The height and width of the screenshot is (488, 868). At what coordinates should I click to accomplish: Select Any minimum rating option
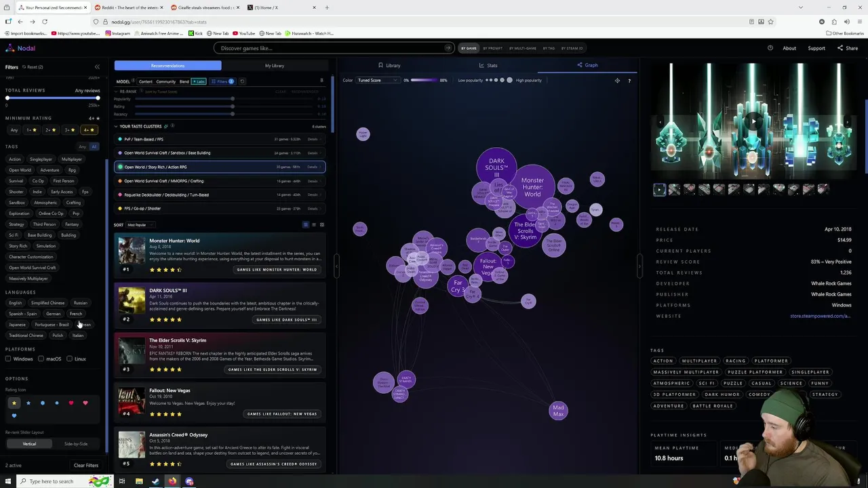(14, 129)
